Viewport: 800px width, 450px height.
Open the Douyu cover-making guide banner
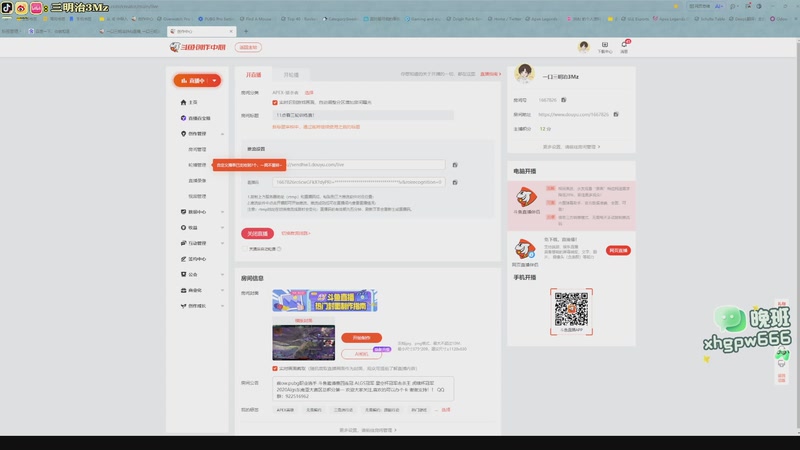pos(325,301)
